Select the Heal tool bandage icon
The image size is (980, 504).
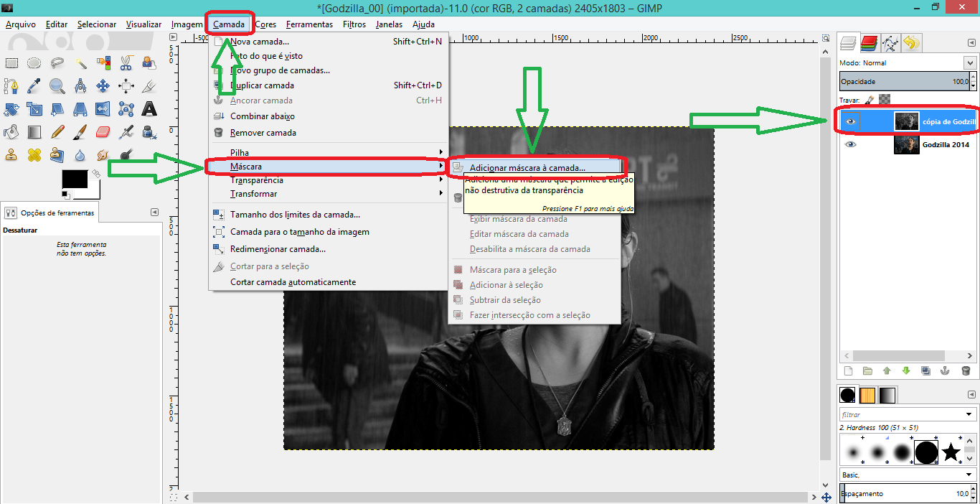34,154
